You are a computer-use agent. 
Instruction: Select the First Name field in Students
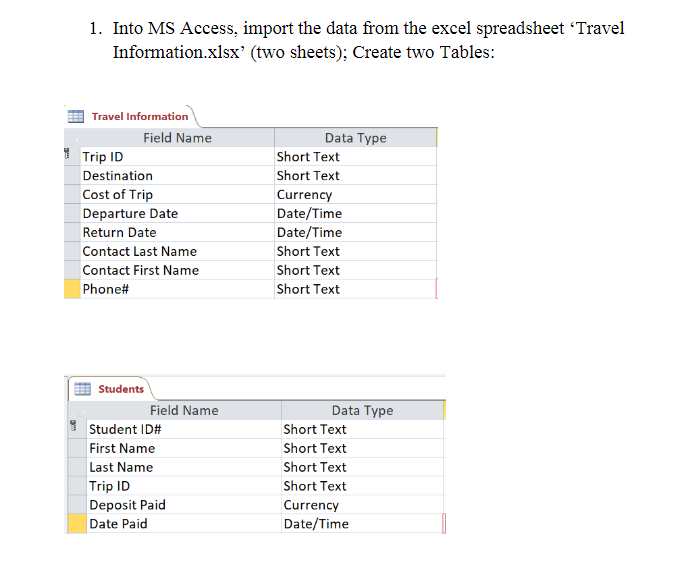click(184, 448)
